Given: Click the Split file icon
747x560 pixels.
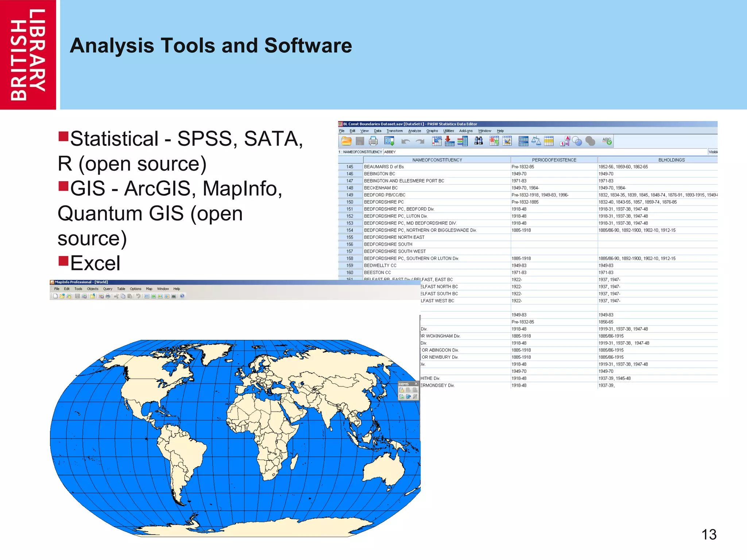Looking at the screenshot, I should tap(523, 141).
